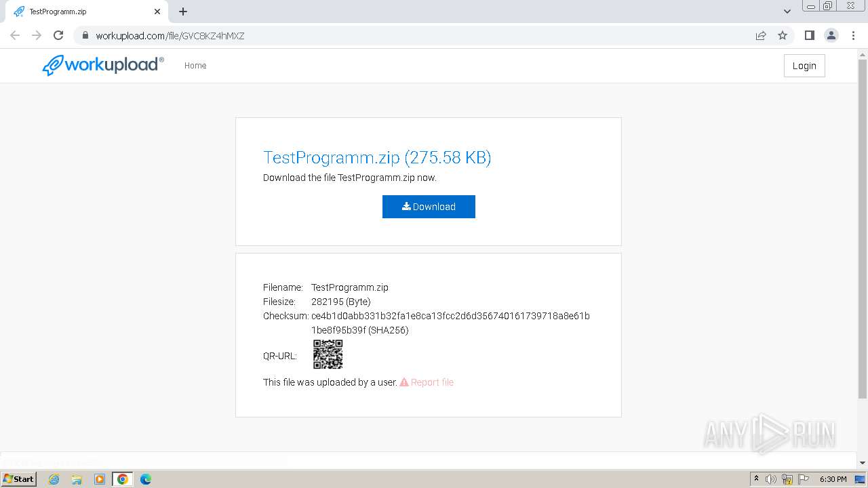
Task: Close the TestProgramm.zip tab
Action: (157, 12)
